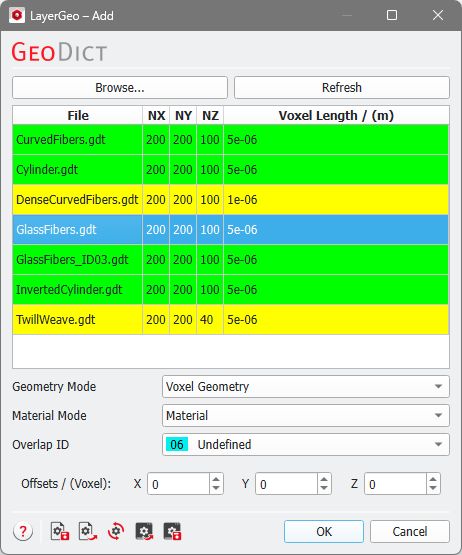
Task: Select the TwillWeave.gdt file row
Action: (x=230, y=320)
